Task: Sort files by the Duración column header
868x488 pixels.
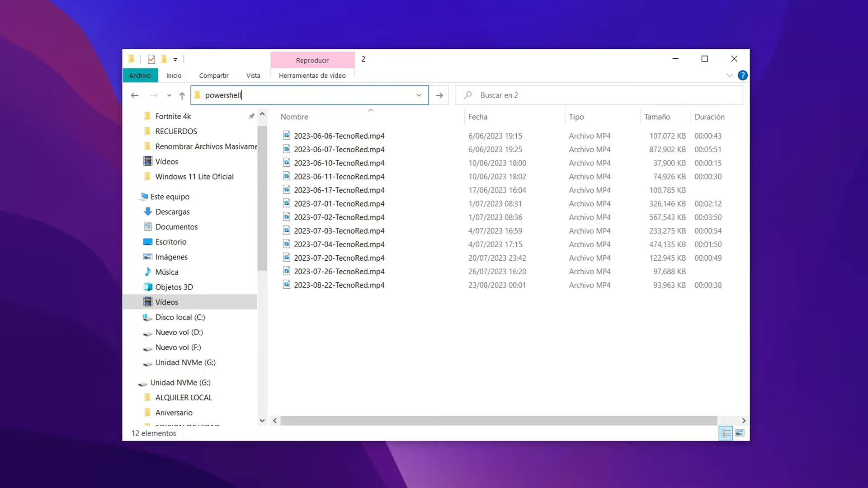Action: [x=709, y=117]
